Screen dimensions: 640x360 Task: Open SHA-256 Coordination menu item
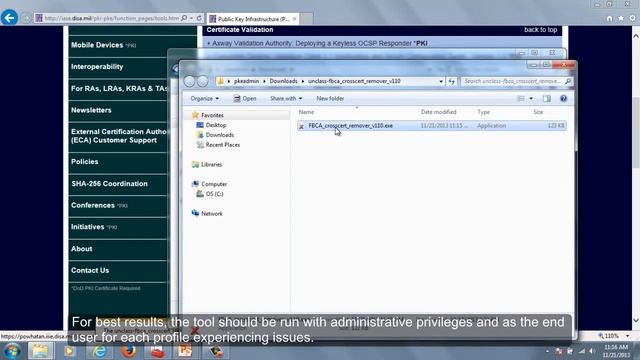[x=109, y=184]
